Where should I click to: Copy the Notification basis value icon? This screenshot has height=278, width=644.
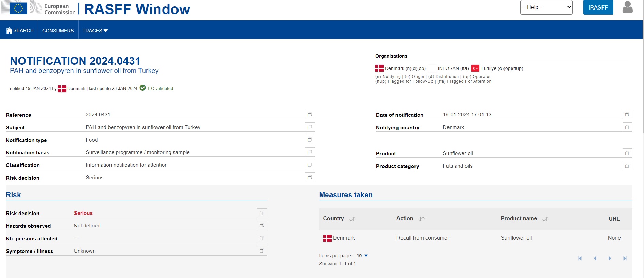310,152
